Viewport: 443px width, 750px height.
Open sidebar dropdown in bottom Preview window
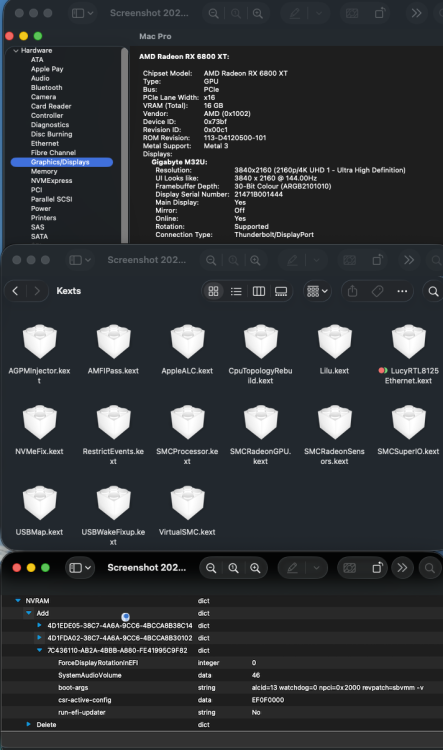click(80, 568)
